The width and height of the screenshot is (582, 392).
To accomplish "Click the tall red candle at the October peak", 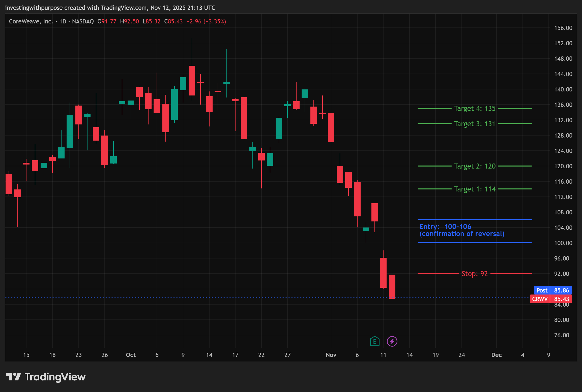I will pyautogui.click(x=192, y=81).
